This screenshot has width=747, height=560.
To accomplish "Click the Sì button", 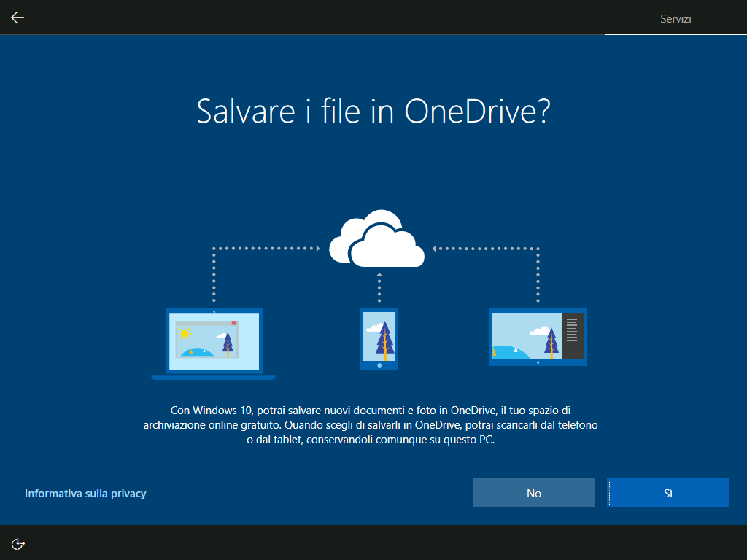I will [x=668, y=493].
